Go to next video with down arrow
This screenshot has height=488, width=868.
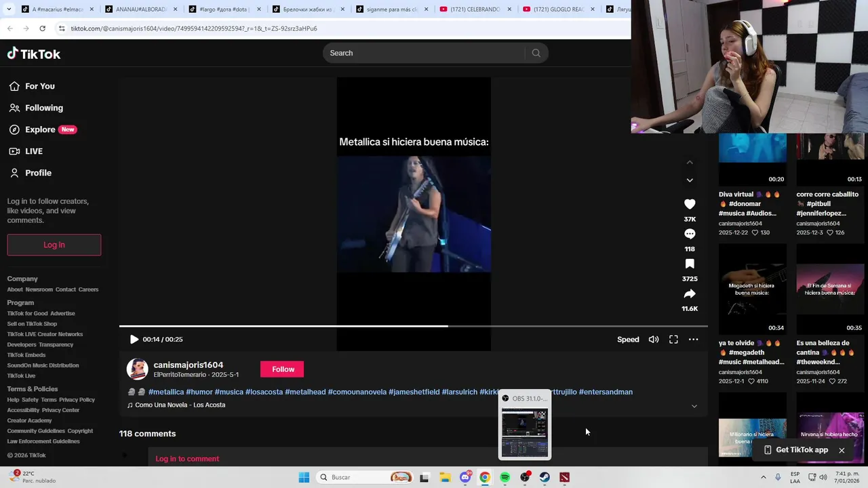(x=690, y=180)
